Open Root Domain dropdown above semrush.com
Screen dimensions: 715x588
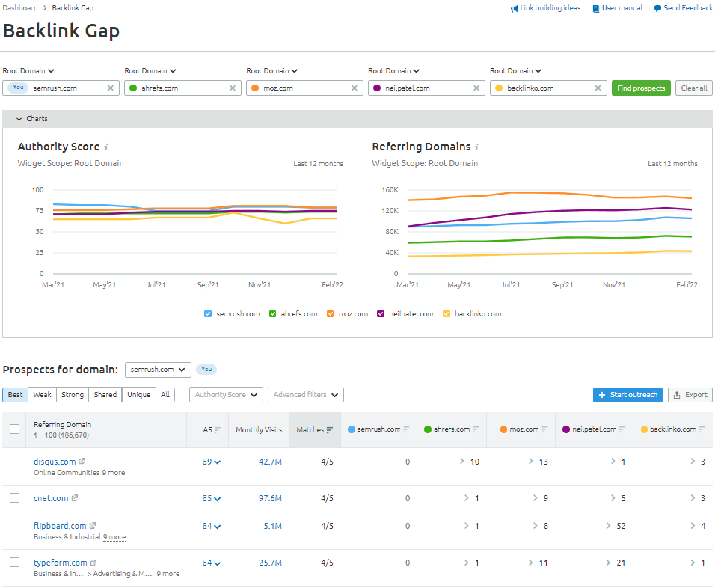pos(28,71)
